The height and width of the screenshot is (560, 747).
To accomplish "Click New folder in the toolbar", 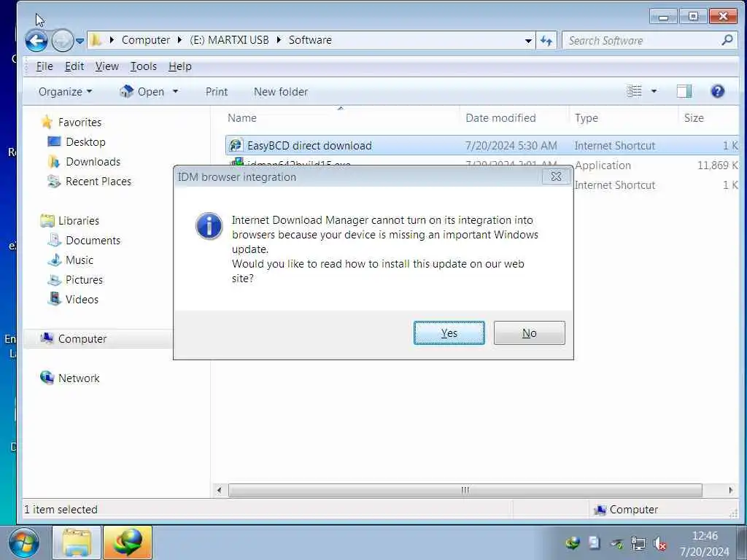I will [x=281, y=91].
